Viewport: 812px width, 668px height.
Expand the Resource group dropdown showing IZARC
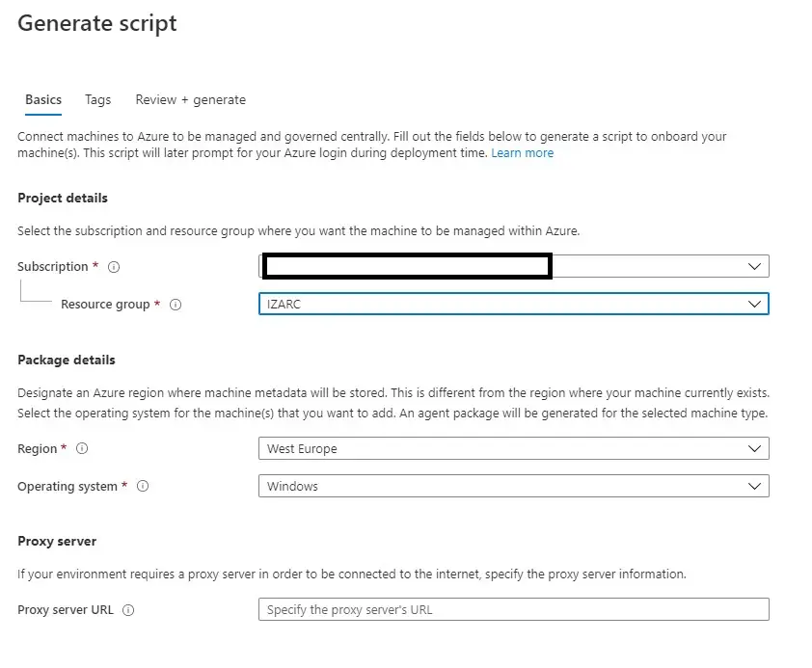[513, 304]
